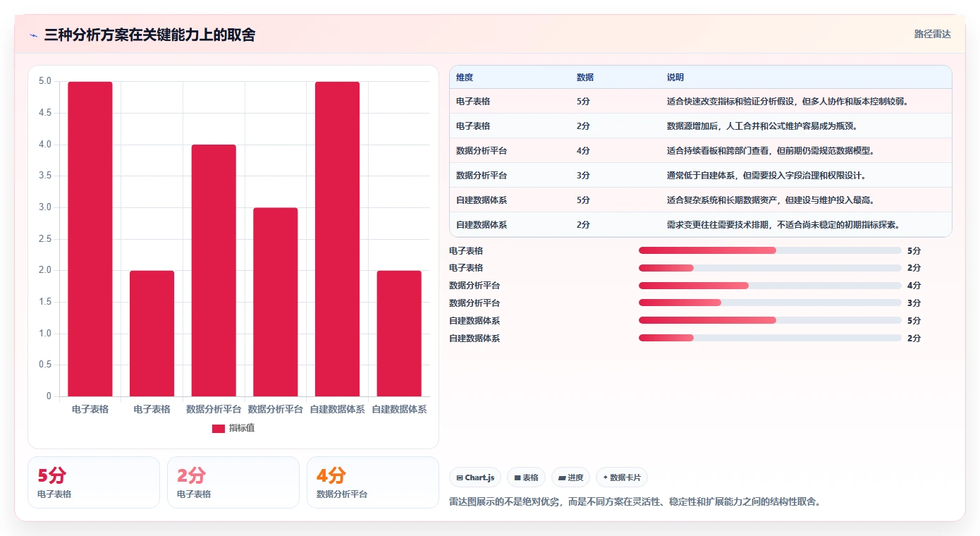Click the 数据分析平台 progress bar showing 3分
Viewport: 980px width, 536px height.
(x=770, y=303)
